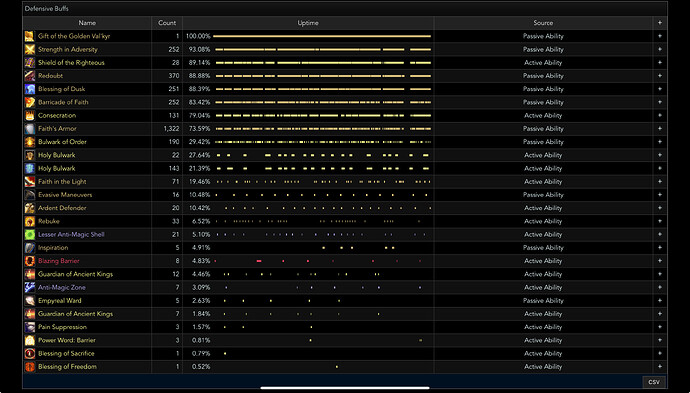Screen dimensions: 690x393
Task: Open the Faith in the Light link
Action: [x=62, y=181]
